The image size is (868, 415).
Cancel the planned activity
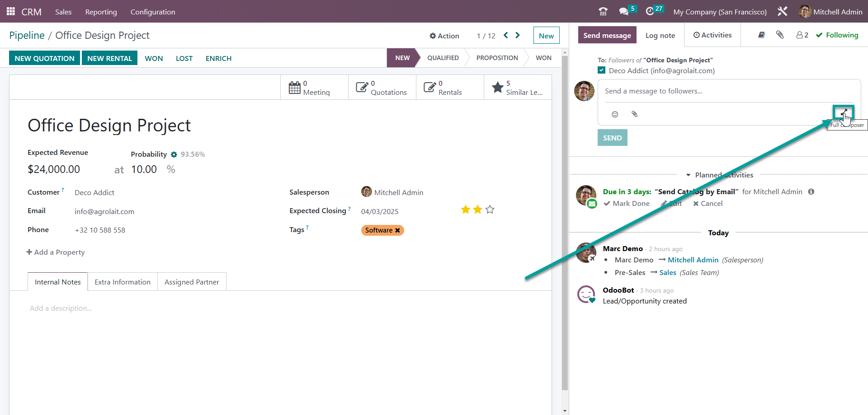pos(708,203)
